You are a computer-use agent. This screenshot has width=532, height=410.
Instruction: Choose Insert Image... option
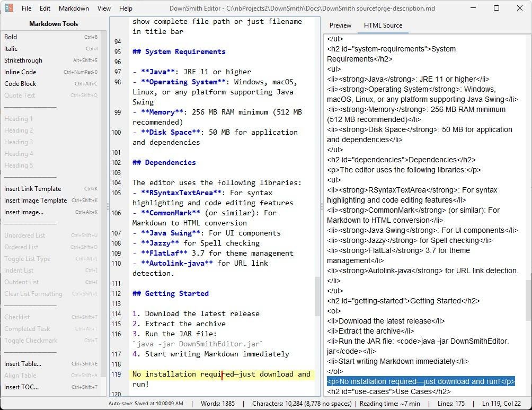(x=51, y=212)
